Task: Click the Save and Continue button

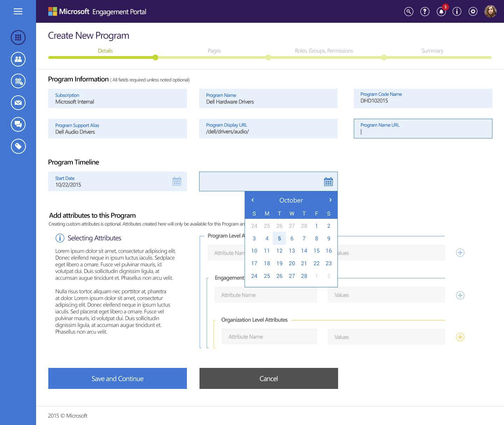Action: point(118,378)
